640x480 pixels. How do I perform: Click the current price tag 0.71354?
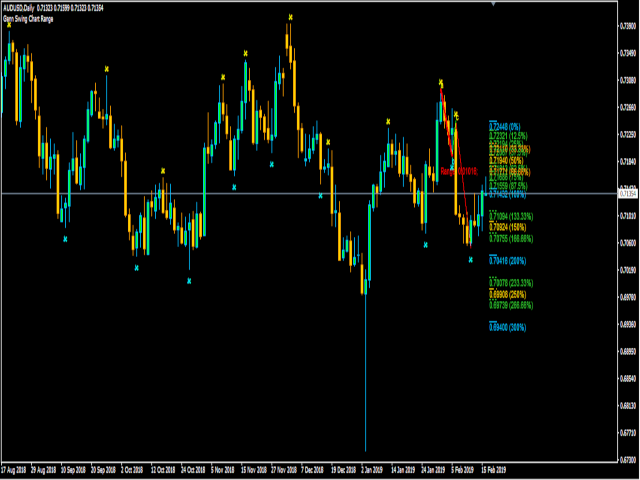(629, 193)
